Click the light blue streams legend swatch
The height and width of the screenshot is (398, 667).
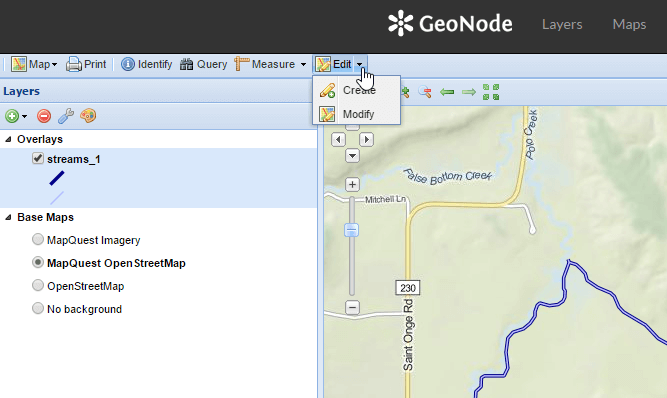[x=57, y=198]
